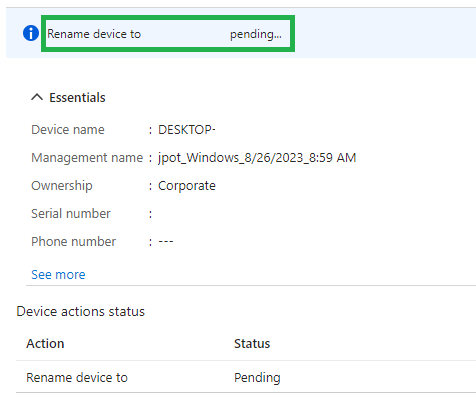
Task: Select the Rename device to action row
Action: coord(246,377)
